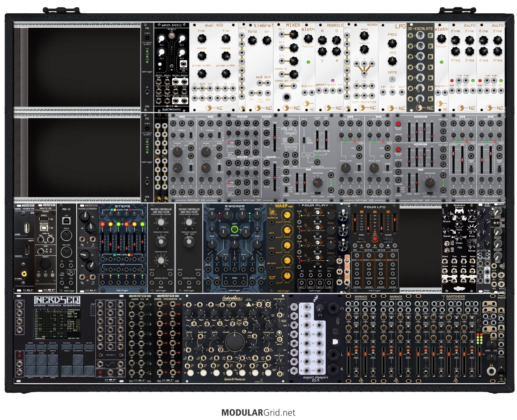Push the SEQUENCER button on NerdSEQ
This screenshot has height=420, width=517.
coord(30,346)
